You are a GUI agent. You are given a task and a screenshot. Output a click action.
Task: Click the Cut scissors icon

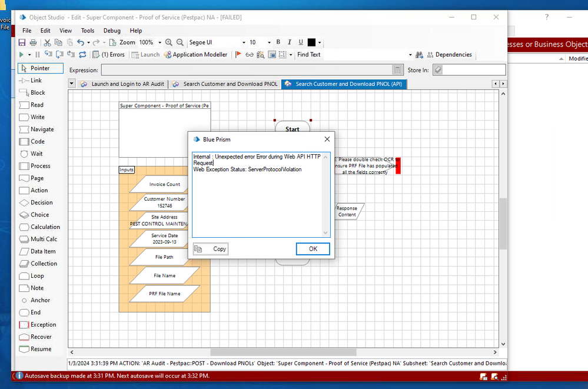click(48, 42)
